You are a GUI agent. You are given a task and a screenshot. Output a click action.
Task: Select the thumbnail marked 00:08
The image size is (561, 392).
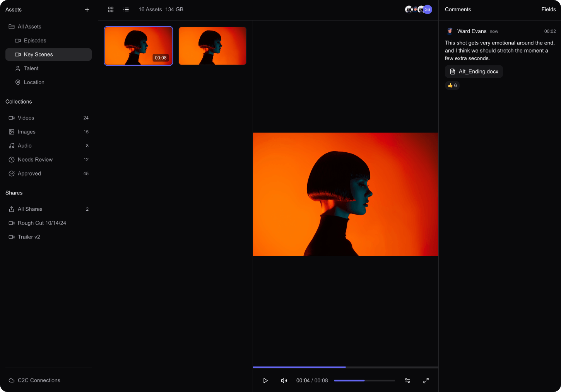pos(139,46)
